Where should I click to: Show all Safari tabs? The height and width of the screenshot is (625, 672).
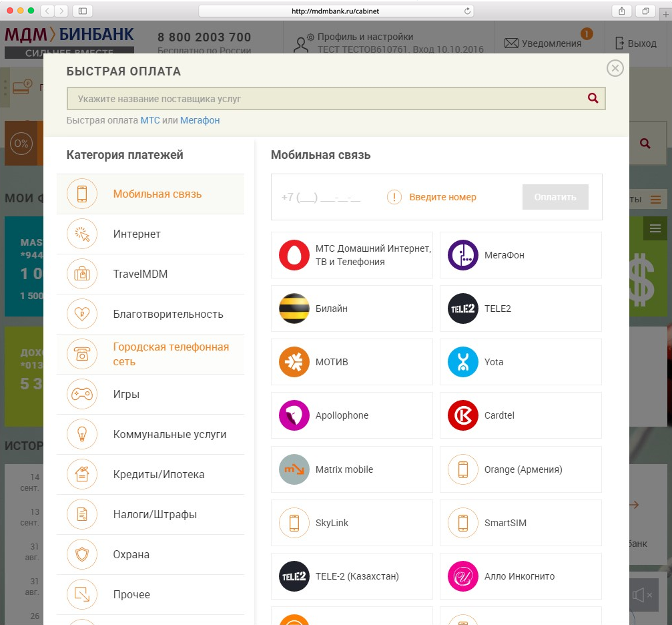tap(645, 11)
